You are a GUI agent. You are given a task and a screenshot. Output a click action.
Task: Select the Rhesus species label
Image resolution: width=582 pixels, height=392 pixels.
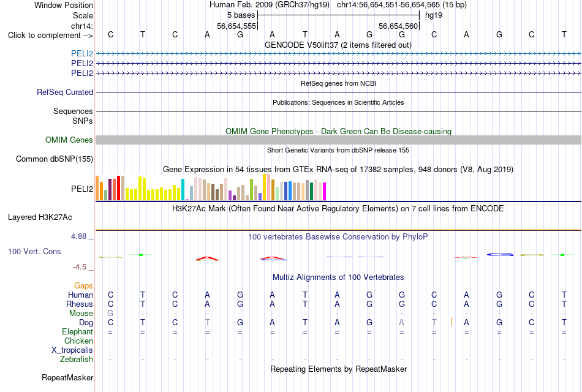[x=80, y=304]
